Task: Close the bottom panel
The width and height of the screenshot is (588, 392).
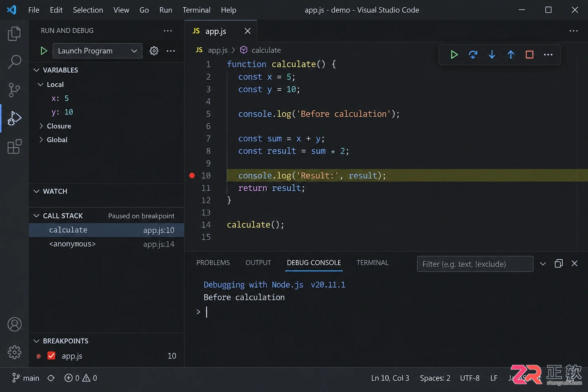Action: 575,263
